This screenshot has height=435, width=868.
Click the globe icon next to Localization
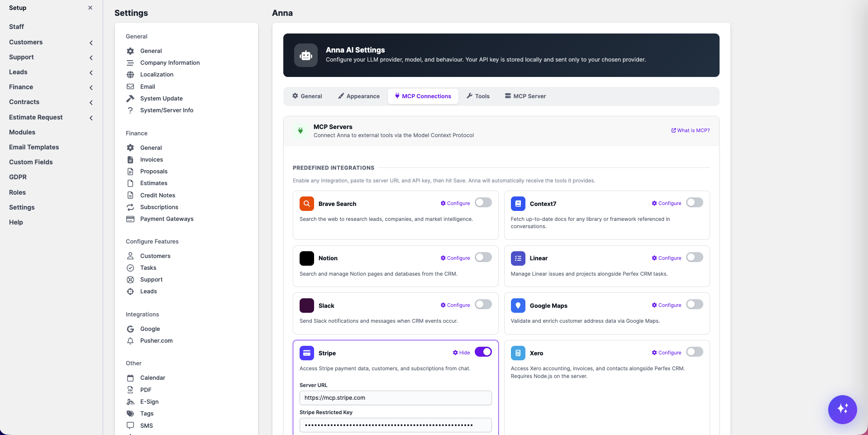click(130, 75)
